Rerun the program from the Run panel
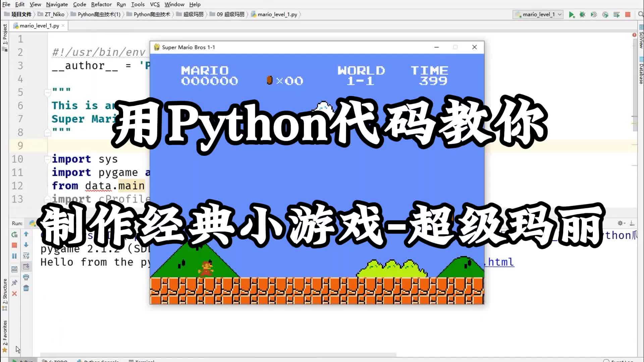 pyautogui.click(x=14, y=234)
